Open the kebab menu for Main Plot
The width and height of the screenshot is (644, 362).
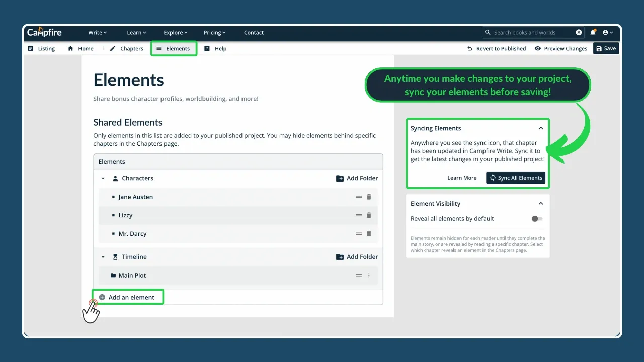click(x=369, y=275)
